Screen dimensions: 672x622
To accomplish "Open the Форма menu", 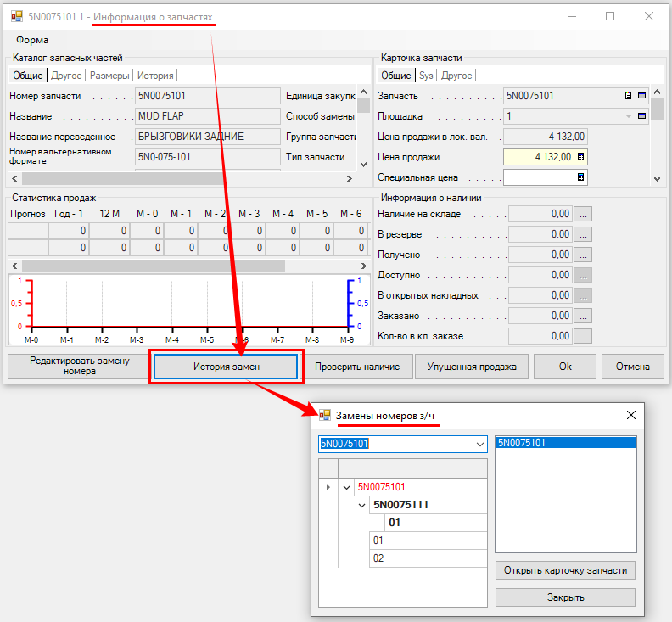I will (32, 40).
